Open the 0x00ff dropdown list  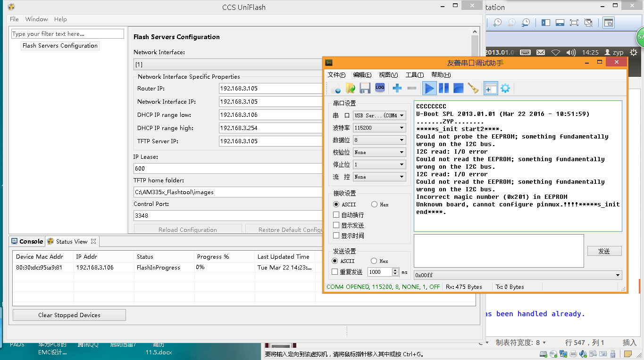tap(618, 275)
